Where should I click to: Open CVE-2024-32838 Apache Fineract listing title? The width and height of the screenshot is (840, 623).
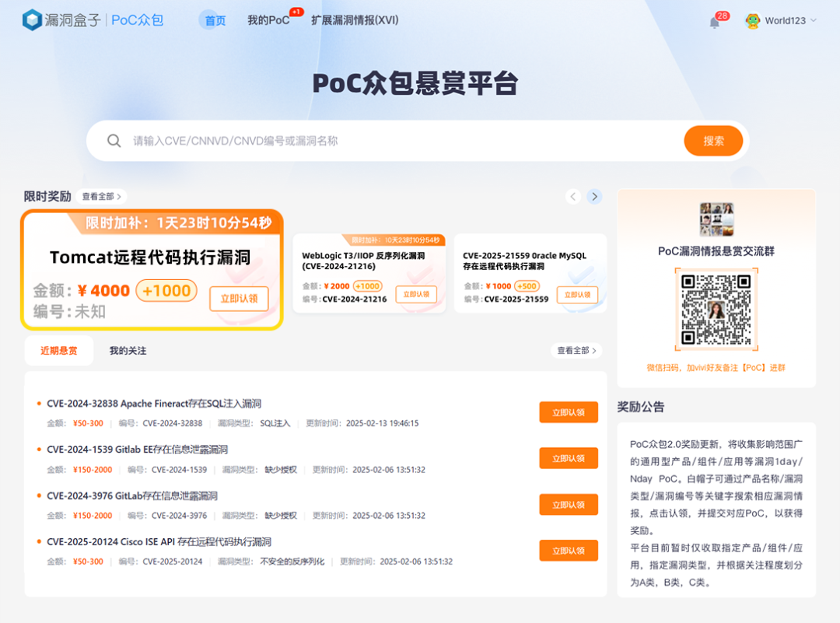[x=154, y=404]
